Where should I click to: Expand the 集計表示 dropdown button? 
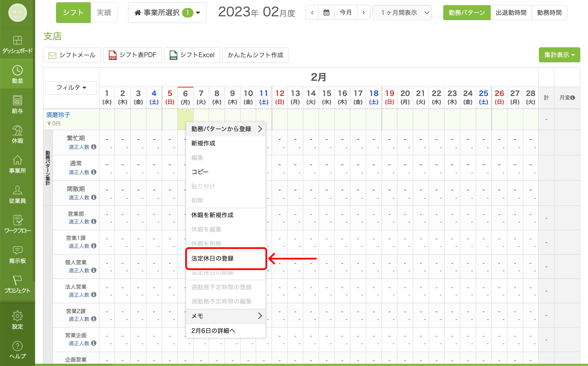point(559,55)
